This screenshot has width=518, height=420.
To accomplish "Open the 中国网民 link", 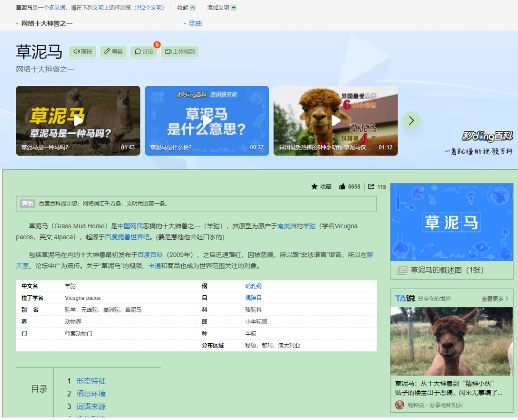I will 130,226.
